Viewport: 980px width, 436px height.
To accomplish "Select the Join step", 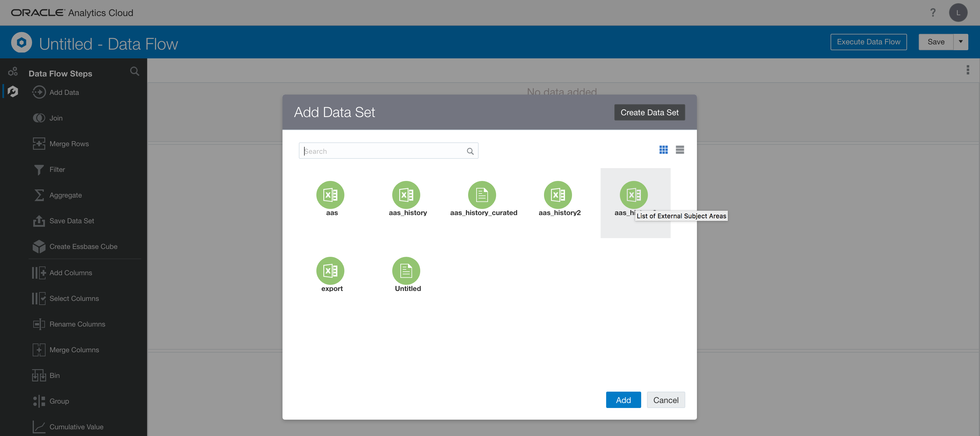I will click(48, 118).
